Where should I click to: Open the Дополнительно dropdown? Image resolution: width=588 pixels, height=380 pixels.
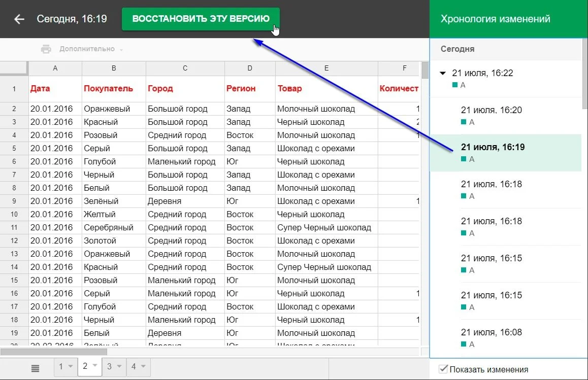[91, 49]
